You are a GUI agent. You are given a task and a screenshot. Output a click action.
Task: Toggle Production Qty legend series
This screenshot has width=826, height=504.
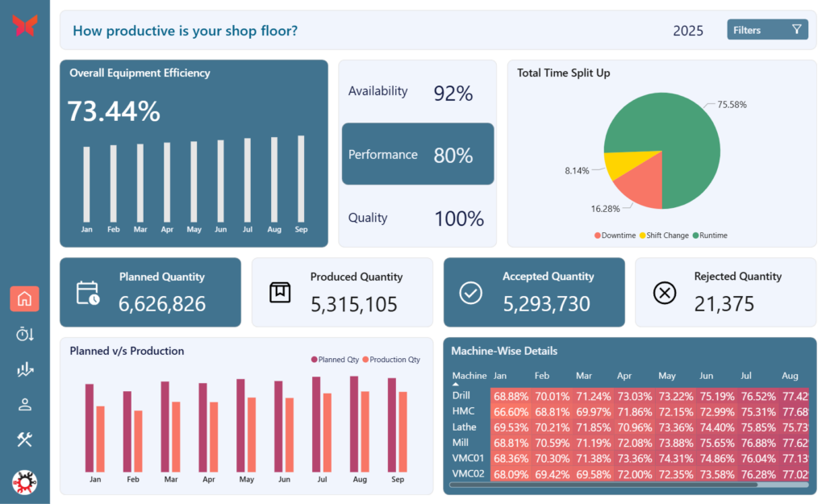pyautogui.click(x=391, y=360)
